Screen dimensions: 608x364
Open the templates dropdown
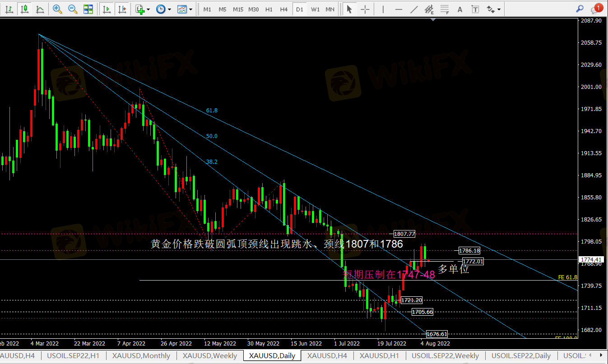(x=185, y=9)
